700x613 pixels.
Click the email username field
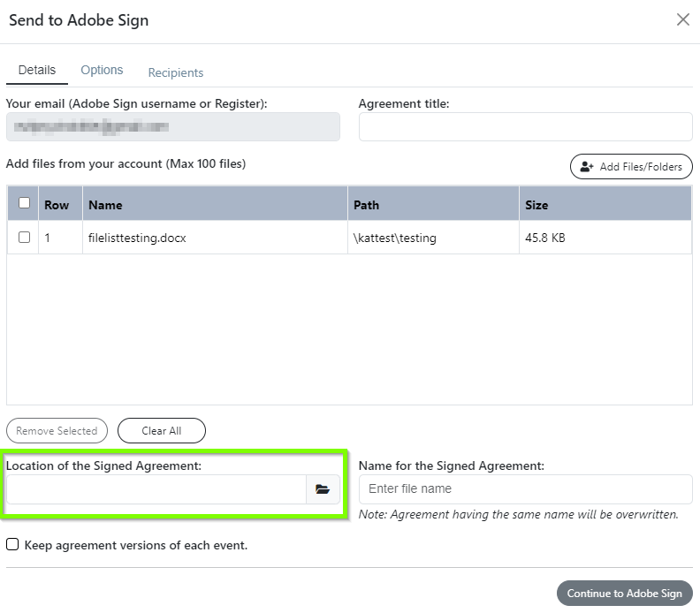172,126
